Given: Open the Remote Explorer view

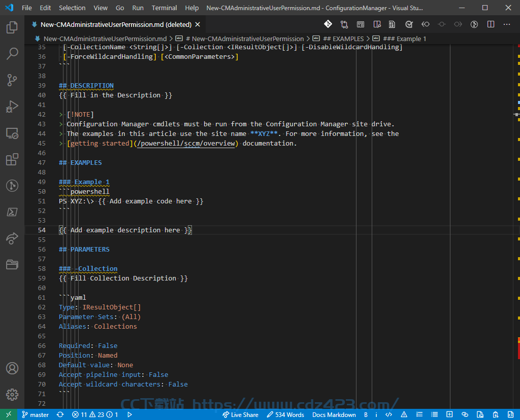Looking at the screenshot, I should (12, 133).
